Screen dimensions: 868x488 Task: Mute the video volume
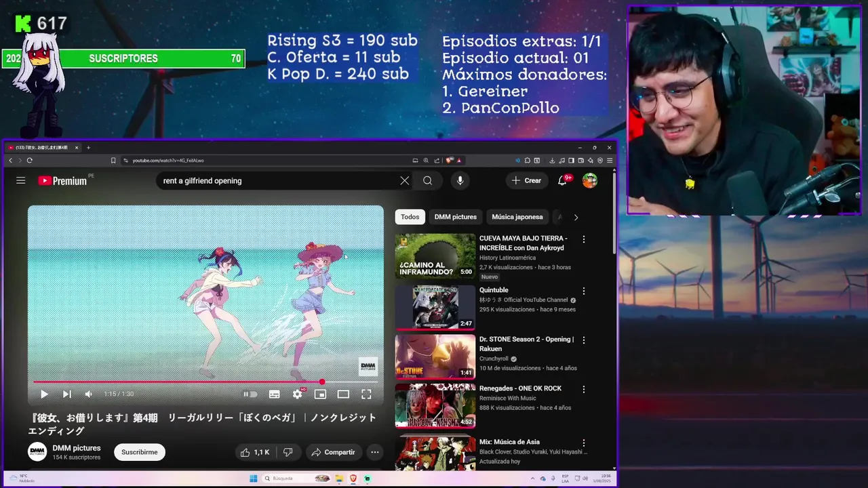88,394
